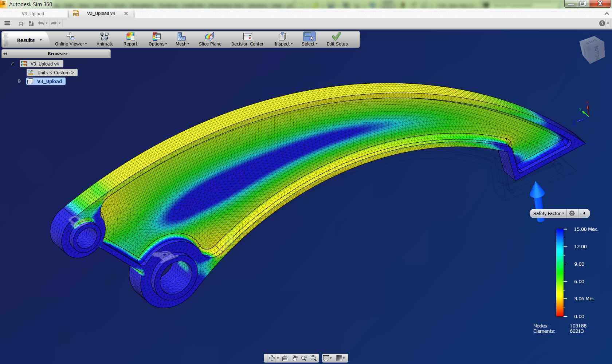Open the display settings dropdown arrow
Viewport: 612px width, 364px height.
click(x=331, y=358)
